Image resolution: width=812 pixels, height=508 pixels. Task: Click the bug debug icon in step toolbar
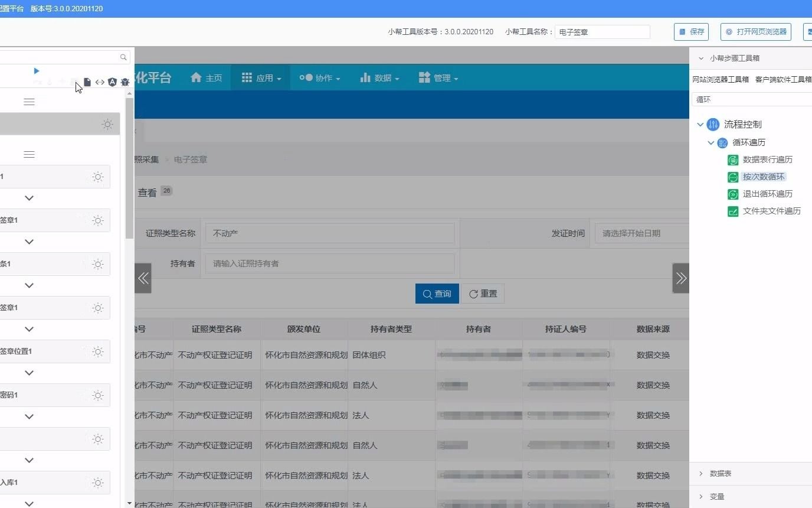(x=125, y=82)
